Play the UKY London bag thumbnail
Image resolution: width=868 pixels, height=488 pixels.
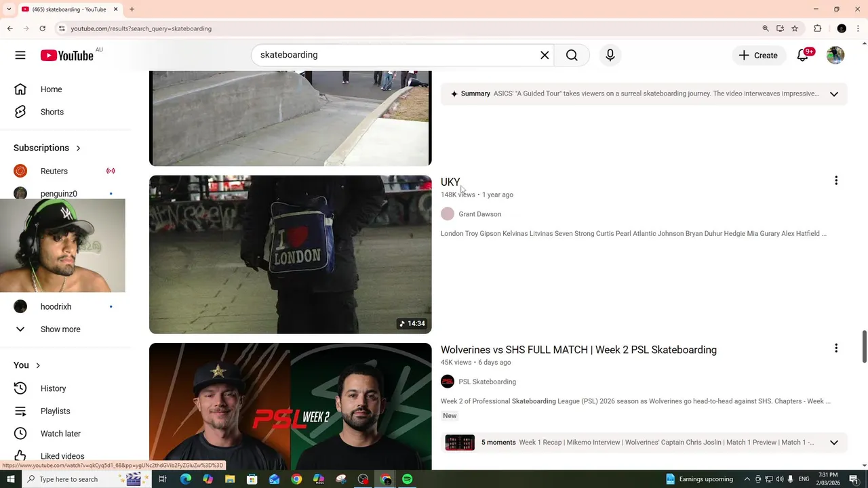pyautogui.click(x=290, y=255)
